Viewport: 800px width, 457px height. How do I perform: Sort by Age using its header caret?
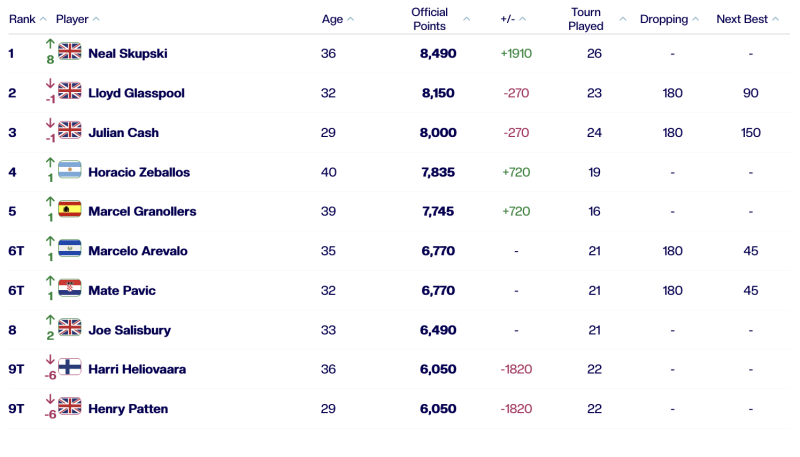click(x=350, y=19)
